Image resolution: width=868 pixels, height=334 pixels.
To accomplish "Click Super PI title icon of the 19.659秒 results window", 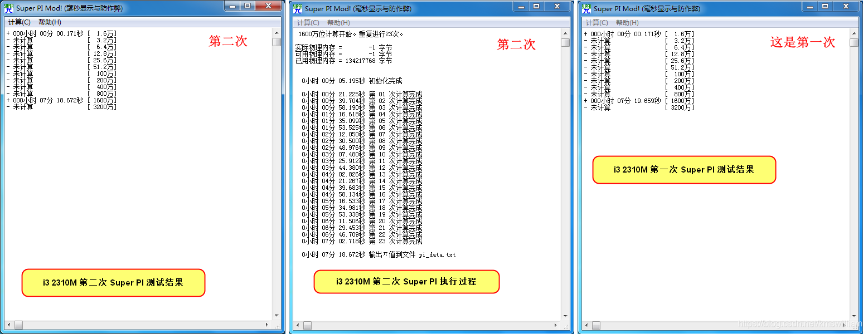I will (x=586, y=8).
